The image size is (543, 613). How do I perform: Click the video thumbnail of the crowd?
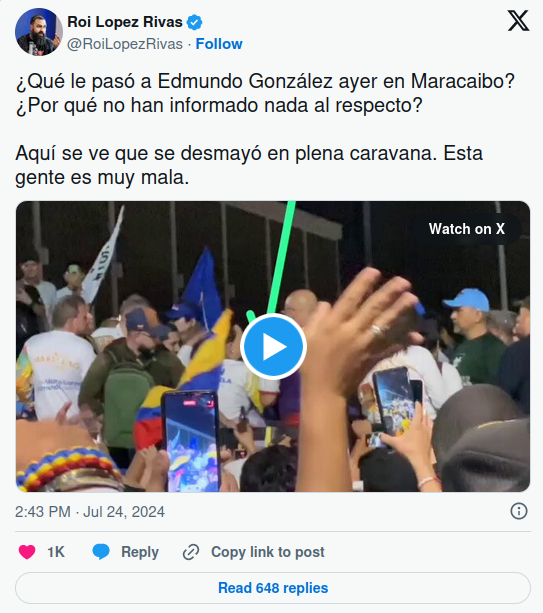(273, 346)
